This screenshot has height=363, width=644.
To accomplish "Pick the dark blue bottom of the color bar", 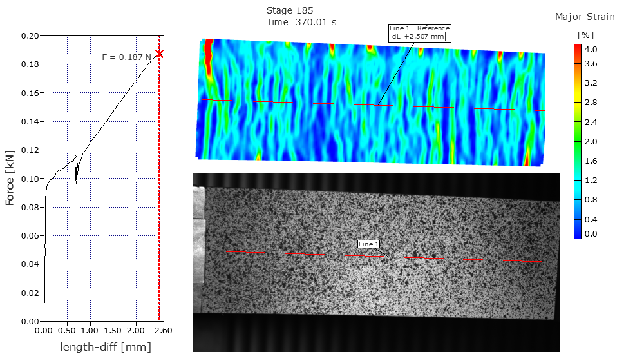I will (578, 235).
